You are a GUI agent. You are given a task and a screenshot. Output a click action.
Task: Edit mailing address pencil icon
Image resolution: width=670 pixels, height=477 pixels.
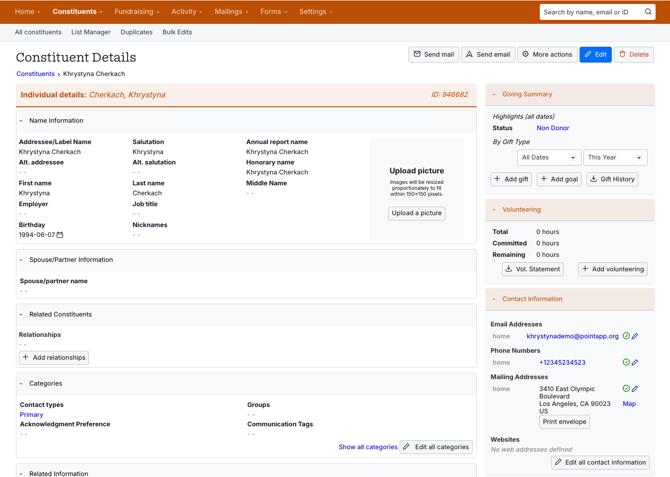pyautogui.click(x=635, y=389)
